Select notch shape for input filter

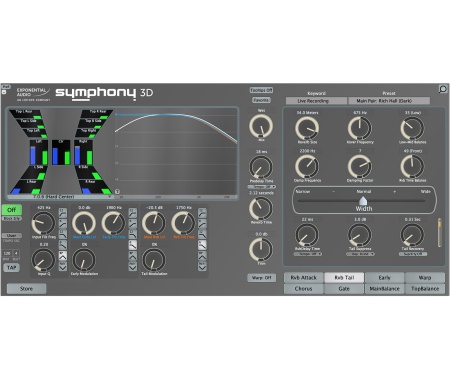coord(63,266)
